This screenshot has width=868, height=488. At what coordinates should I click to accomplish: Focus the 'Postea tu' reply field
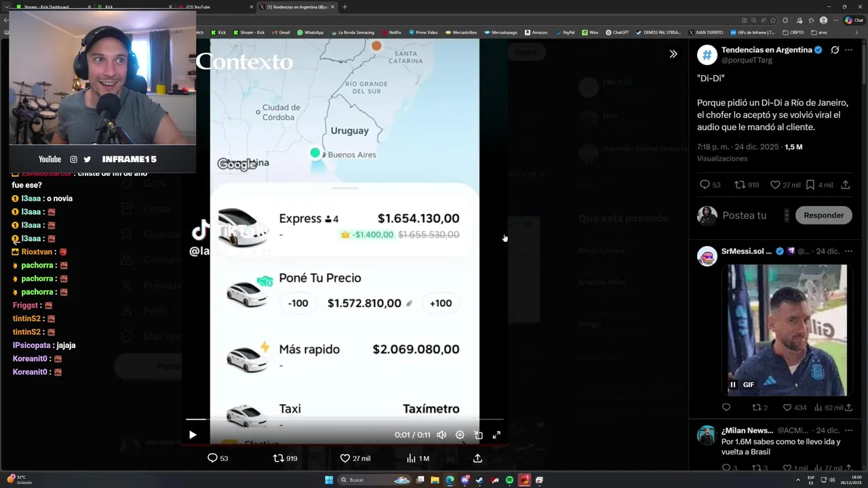click(x=745, y=215)
